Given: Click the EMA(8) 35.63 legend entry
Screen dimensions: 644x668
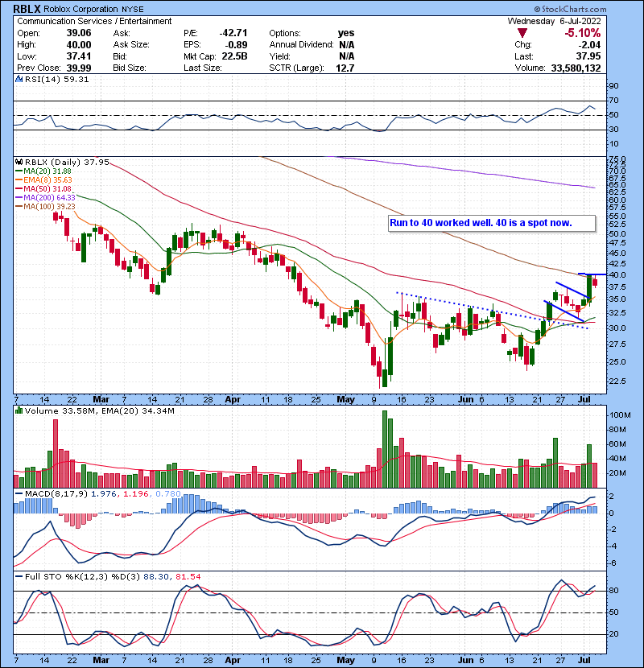Looking at the screenshot, I should coord(44,180).
